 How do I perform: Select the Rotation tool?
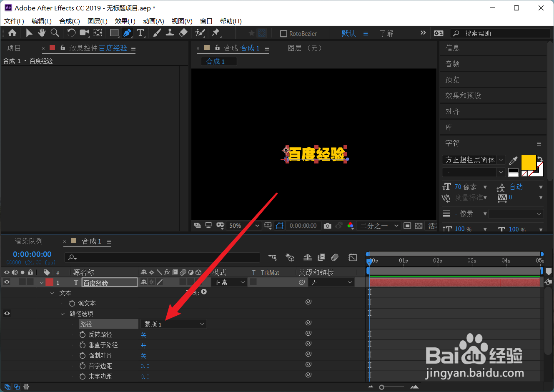[71, 33]
